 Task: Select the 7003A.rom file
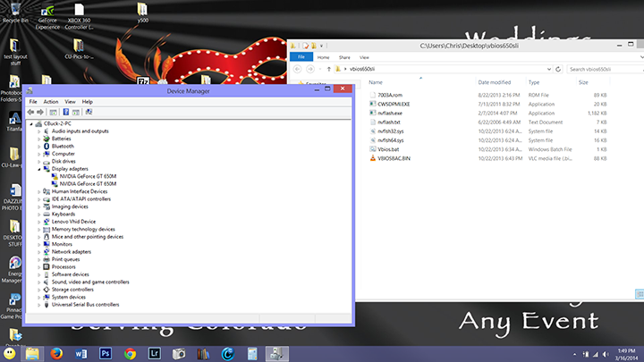coord(390,96)
